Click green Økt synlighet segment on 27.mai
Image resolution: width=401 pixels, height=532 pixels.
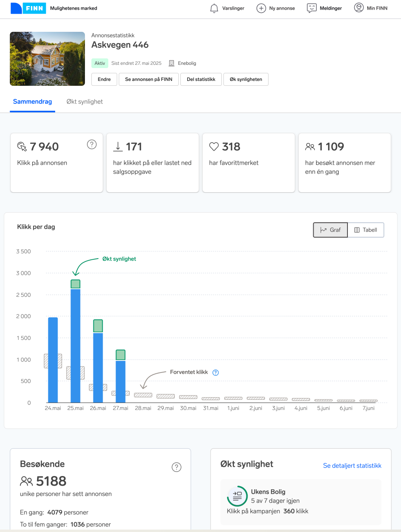click(120, 355)
